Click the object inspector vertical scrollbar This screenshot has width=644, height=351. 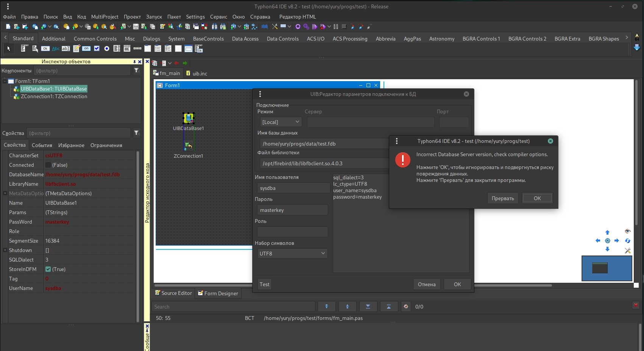(x=138, y=237)
